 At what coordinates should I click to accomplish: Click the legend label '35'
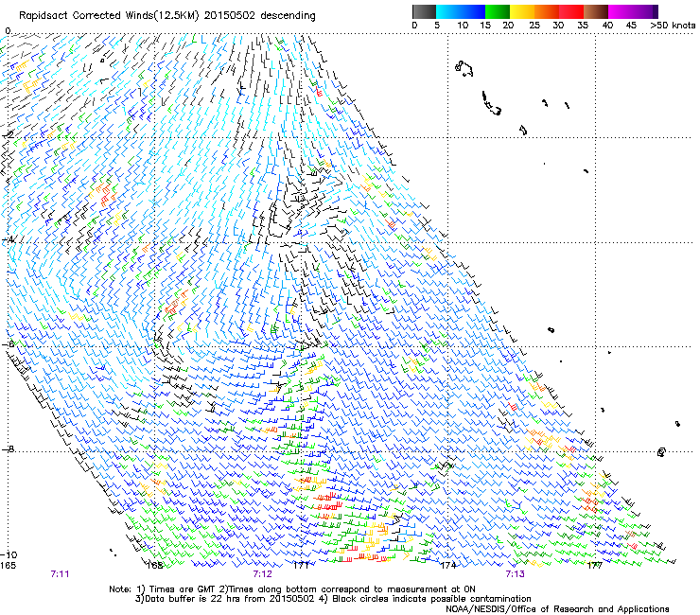click(583, 26)
